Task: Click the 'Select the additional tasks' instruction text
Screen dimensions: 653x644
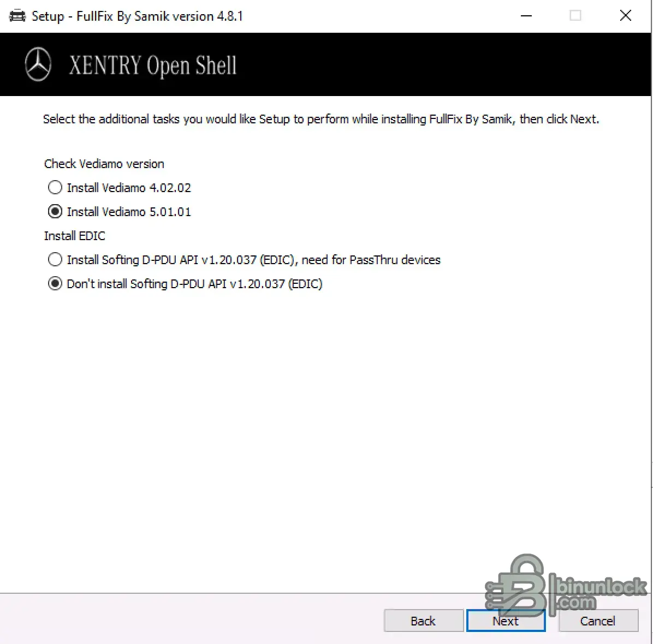Action: click(321, 120)
